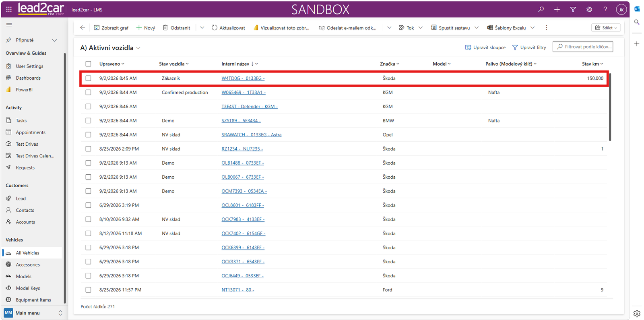The height and width of the screenshot is (320, 644).
Task: Open advanced find funnel icon in header
Action: [573, 9]
